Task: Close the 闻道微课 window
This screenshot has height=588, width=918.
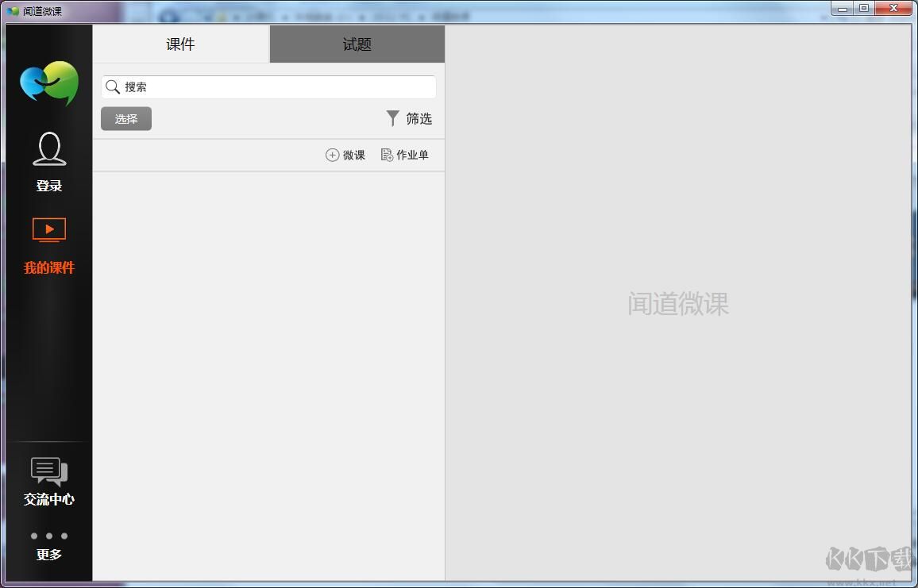Action: (x=894, y=9)
